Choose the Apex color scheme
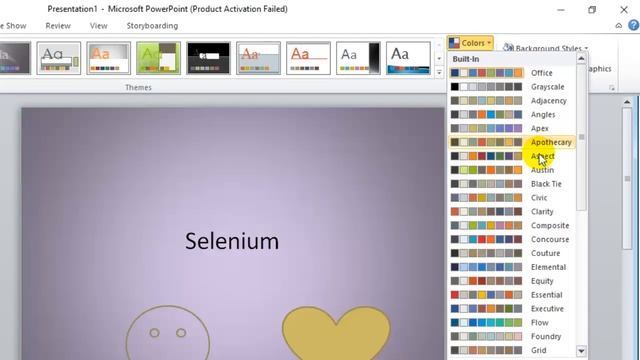The width and height of the screenshot is (640, 360). point(513,128)
